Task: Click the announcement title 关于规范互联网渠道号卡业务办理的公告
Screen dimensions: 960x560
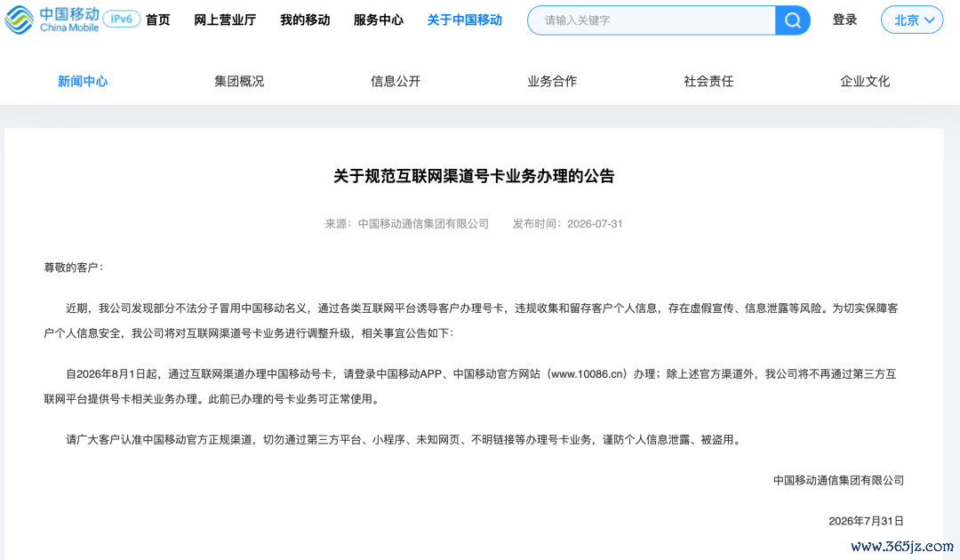Action: (474, 176)
